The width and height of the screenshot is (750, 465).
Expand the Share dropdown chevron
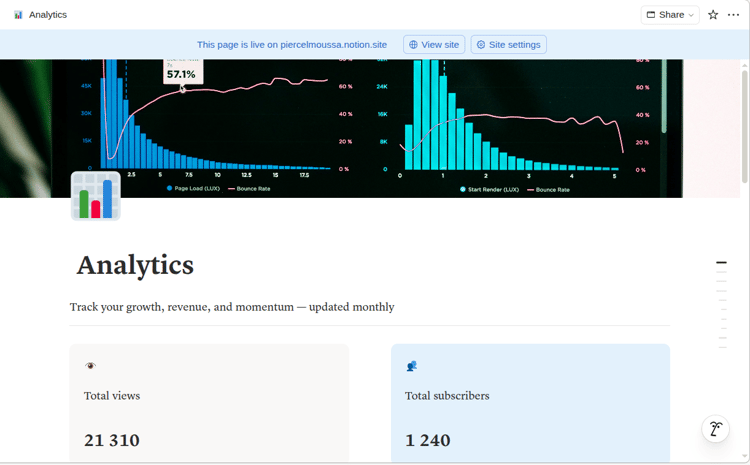coord(691,15)
